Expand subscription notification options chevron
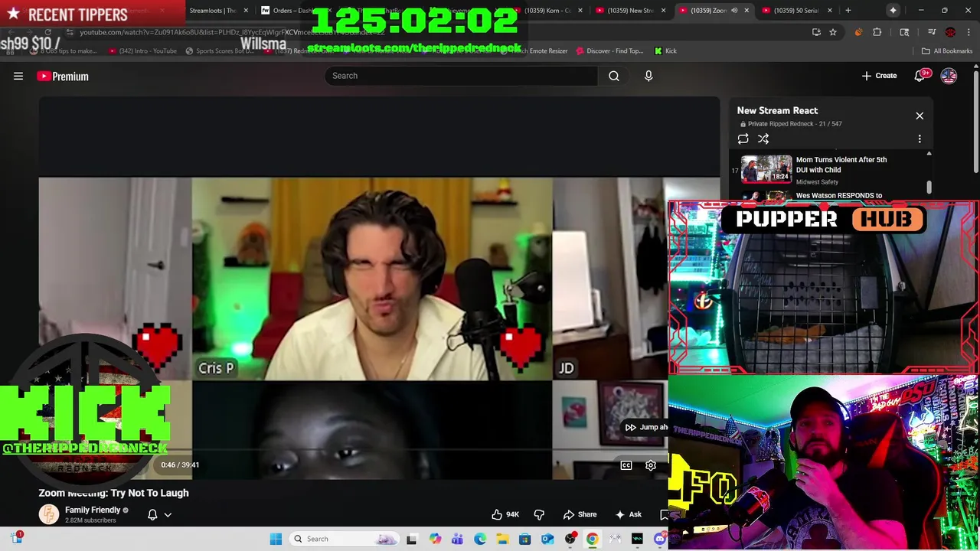 click(x=168, y=515)
